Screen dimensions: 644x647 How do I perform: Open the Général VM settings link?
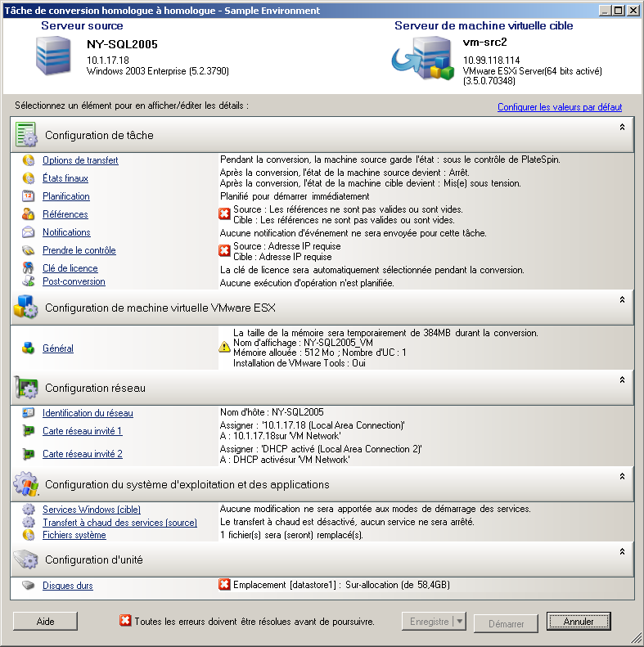click(58, 348)
